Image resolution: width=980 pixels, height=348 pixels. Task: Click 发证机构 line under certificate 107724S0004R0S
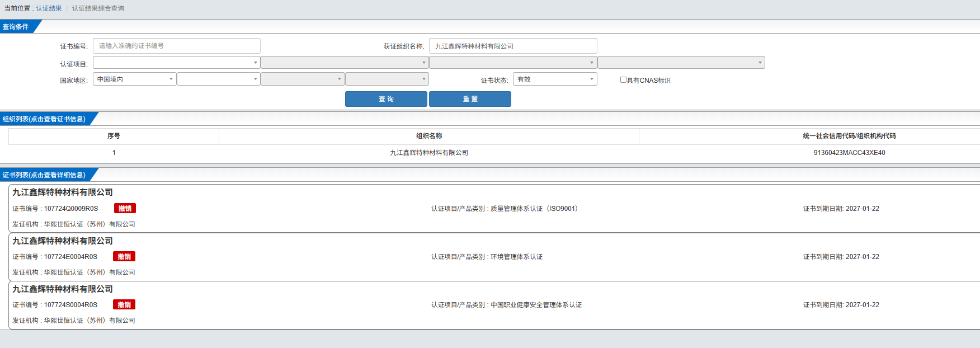74,321
